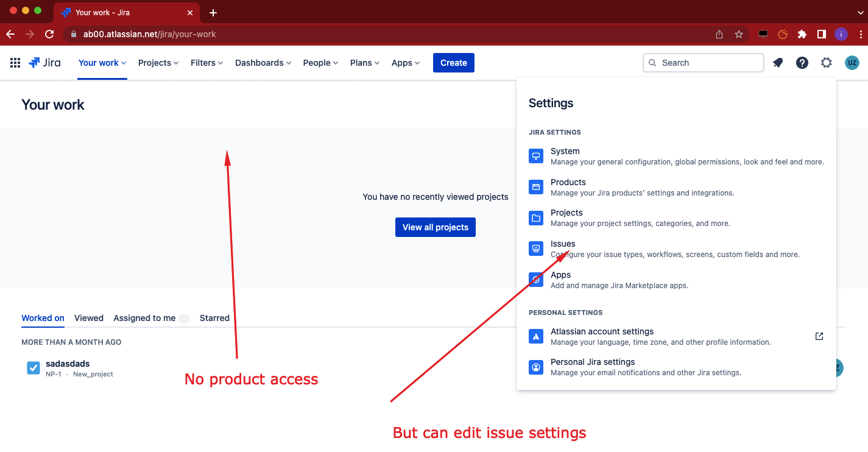The image size is (868, 452).
Task: Bookmark the page with the star icon
Action: tap(739, 34)
